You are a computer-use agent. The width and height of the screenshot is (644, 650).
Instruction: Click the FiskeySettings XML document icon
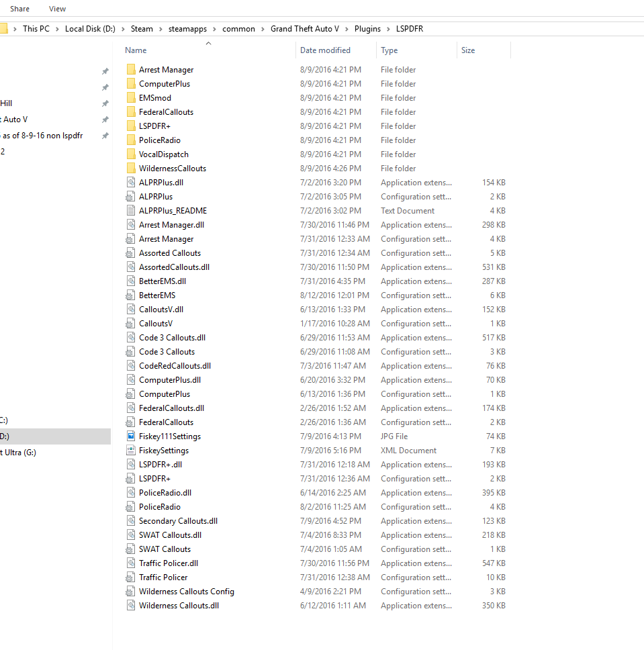(131, 450)
